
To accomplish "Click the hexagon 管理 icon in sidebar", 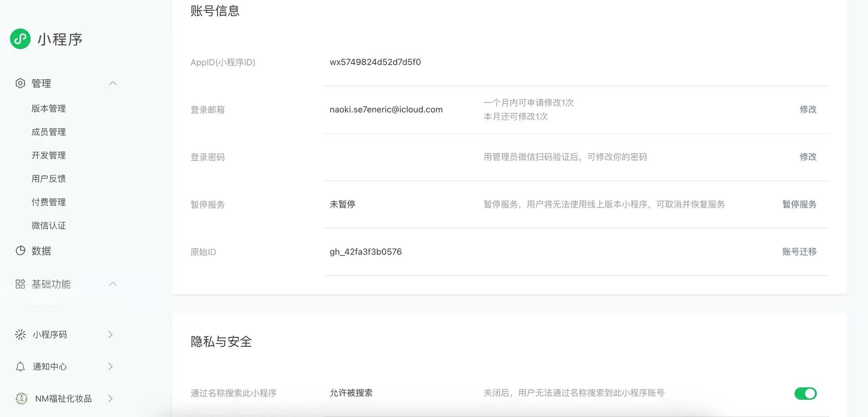I will [x=20, y=83].
